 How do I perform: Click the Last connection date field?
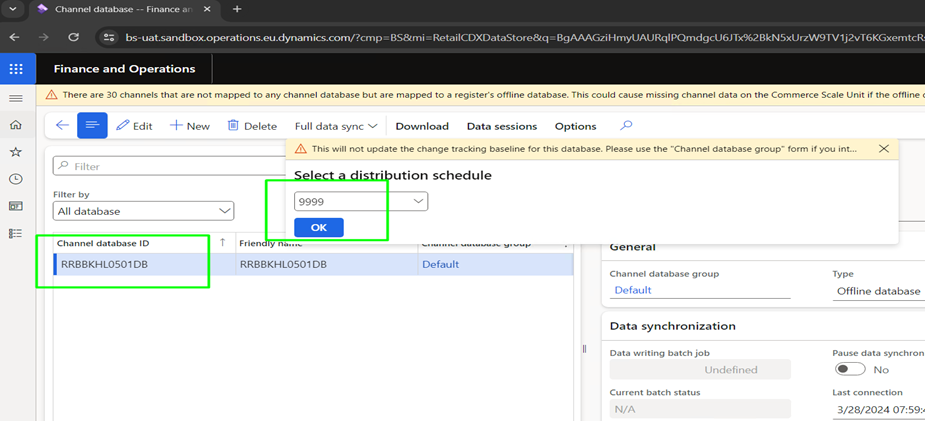[878, 410]
